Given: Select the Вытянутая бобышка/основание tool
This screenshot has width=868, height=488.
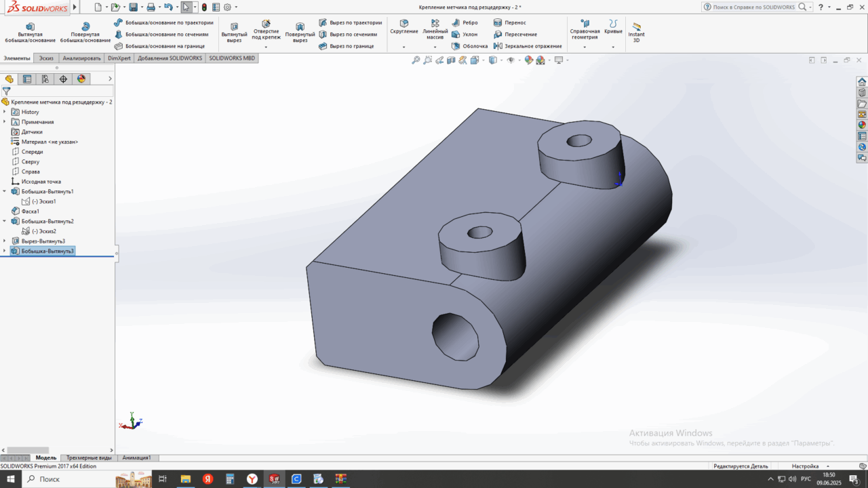Looking at the screenshot, I should pyautogui.click(x=30, y=32).
